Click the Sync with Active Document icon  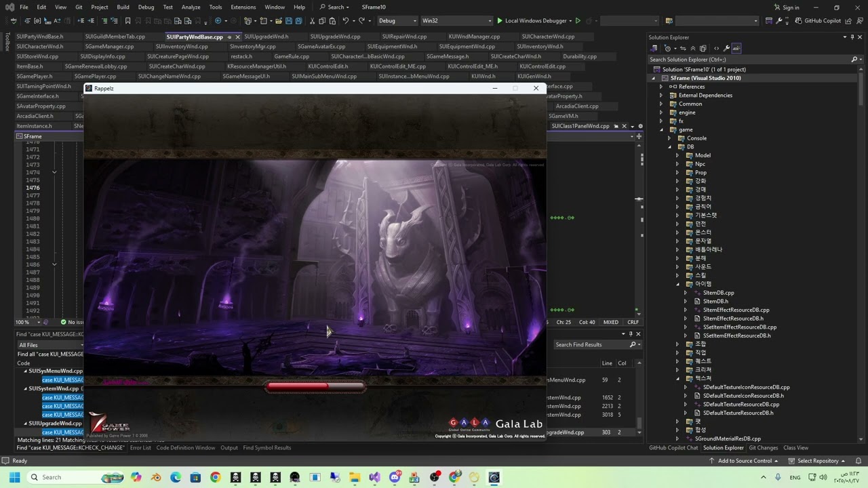coord(684,48)
